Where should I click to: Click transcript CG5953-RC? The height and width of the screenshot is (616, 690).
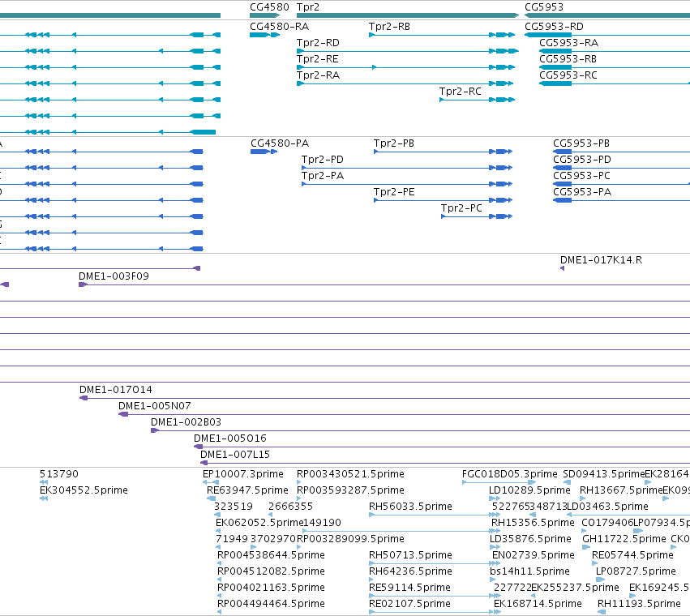coord(568,75)
